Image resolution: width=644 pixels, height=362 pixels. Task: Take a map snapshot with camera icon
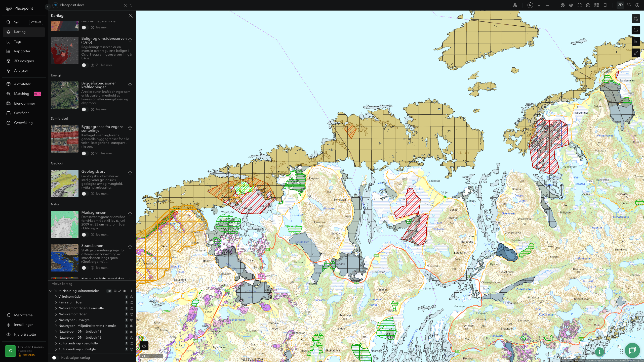click(x=588, y=5)
